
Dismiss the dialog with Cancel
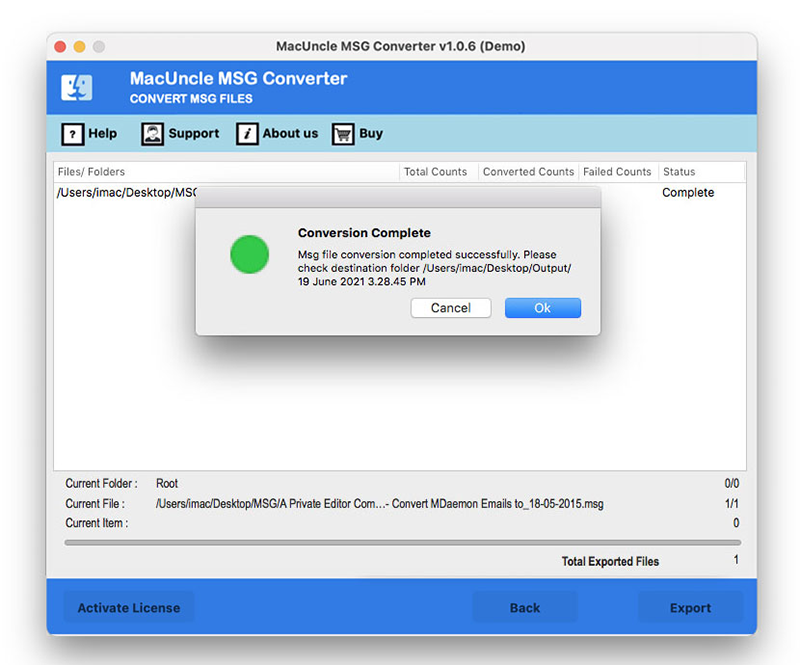(x=451, y=308)
